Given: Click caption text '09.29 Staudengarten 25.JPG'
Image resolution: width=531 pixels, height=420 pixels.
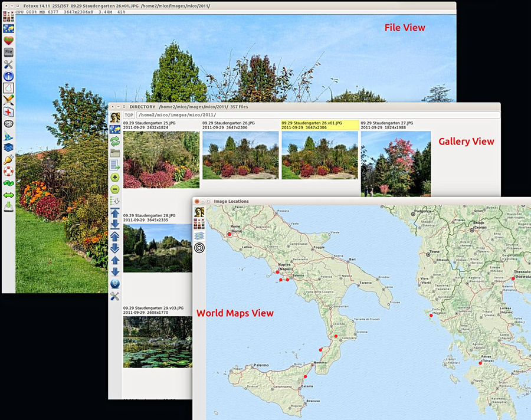Looking at the screenshot, I should [x=149, y=123].
